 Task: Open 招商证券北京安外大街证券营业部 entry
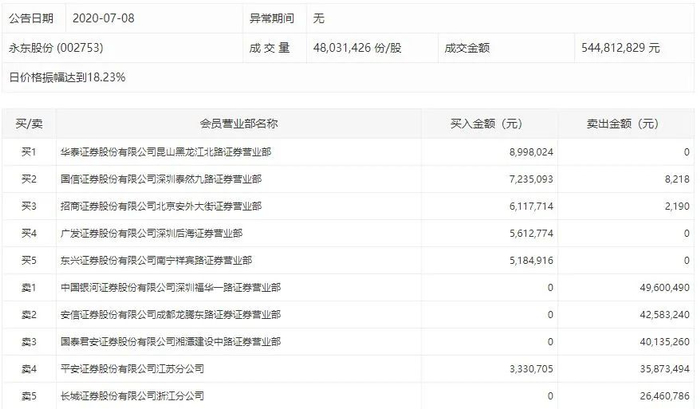point(161,206)
